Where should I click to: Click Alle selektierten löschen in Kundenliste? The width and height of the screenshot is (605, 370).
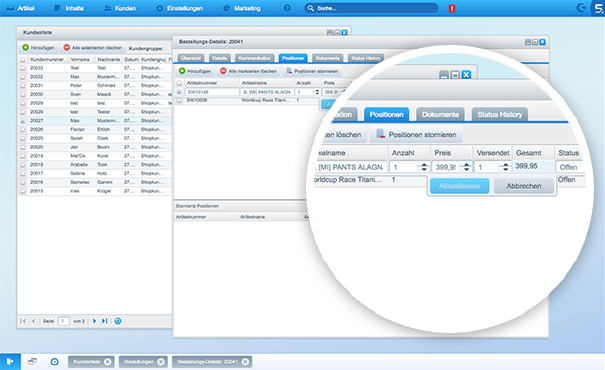point(93,47)
